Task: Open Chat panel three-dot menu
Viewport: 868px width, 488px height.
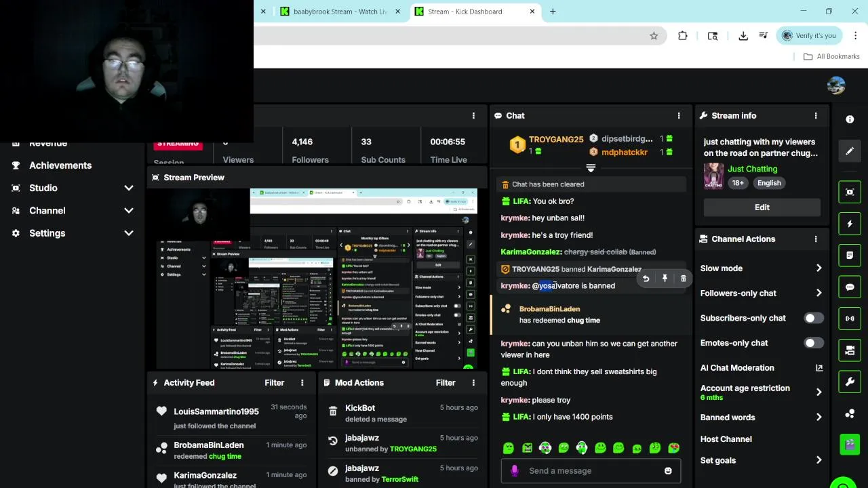Action: point(678,116)
